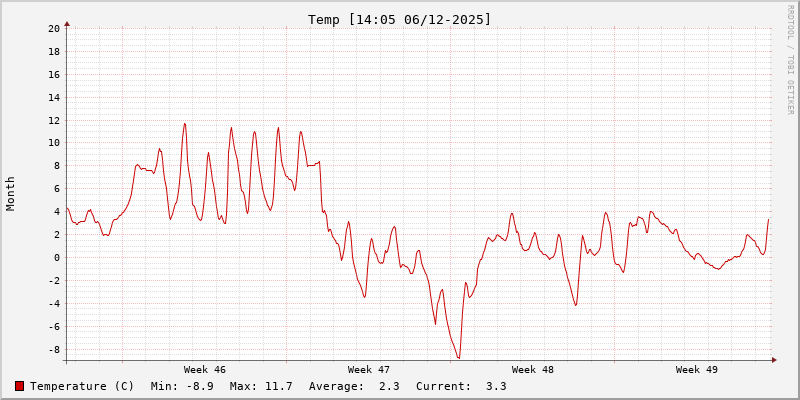Viewport: 800px width, 400px height.
Task: Select the Week 49 axis label
Action: tap(697, 370)
